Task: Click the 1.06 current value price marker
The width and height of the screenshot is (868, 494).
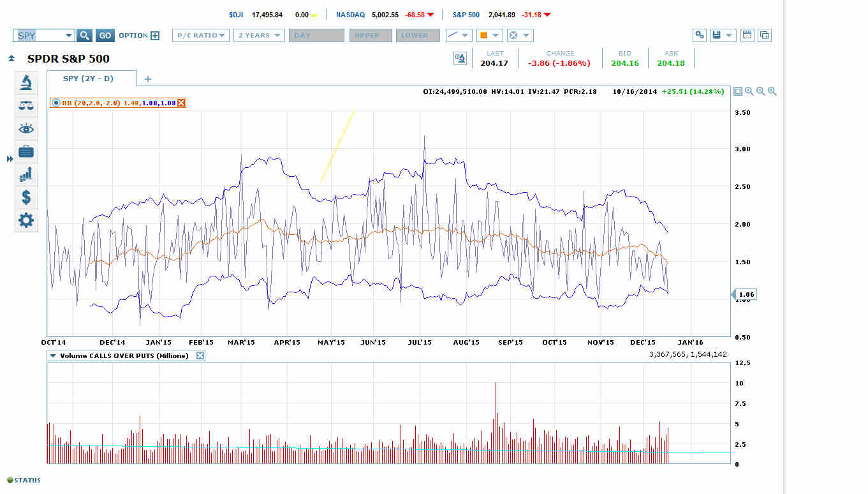Action: tap(744, 294)
